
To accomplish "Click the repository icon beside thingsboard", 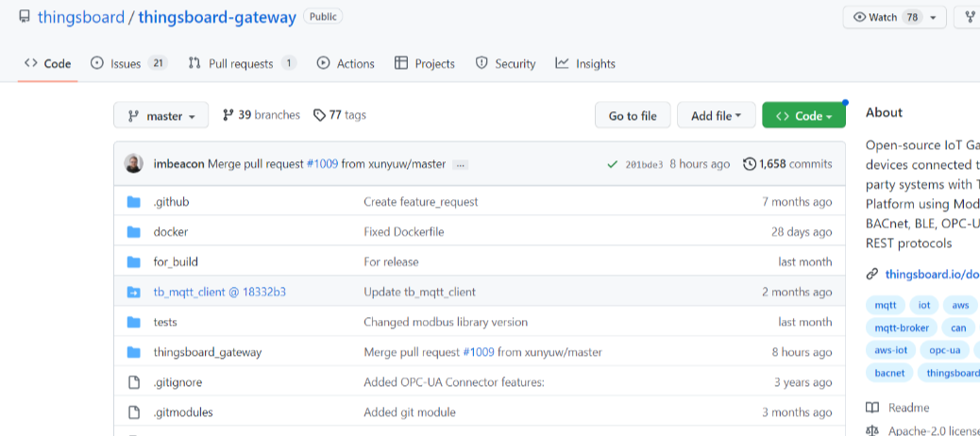I will 25,17.
